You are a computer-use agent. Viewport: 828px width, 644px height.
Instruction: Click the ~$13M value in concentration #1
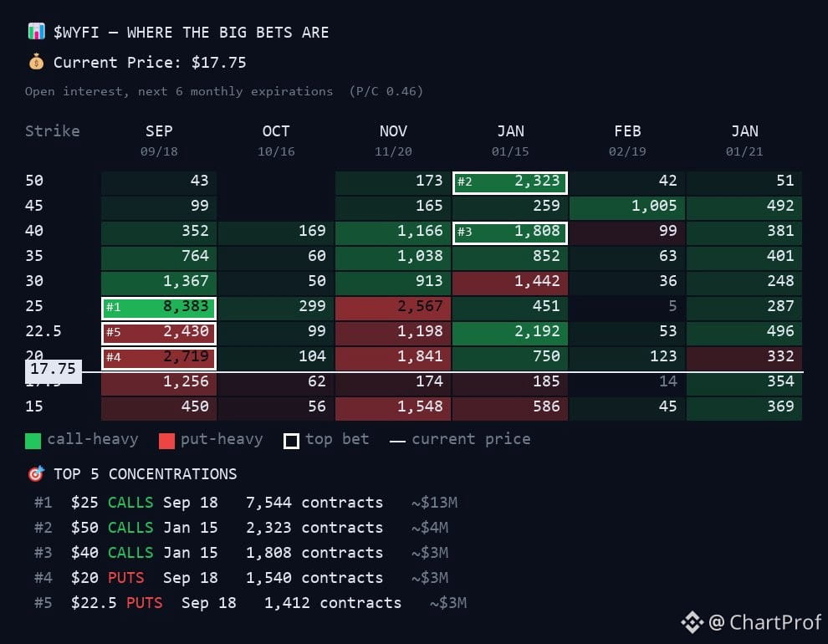(x=435, y=503)
